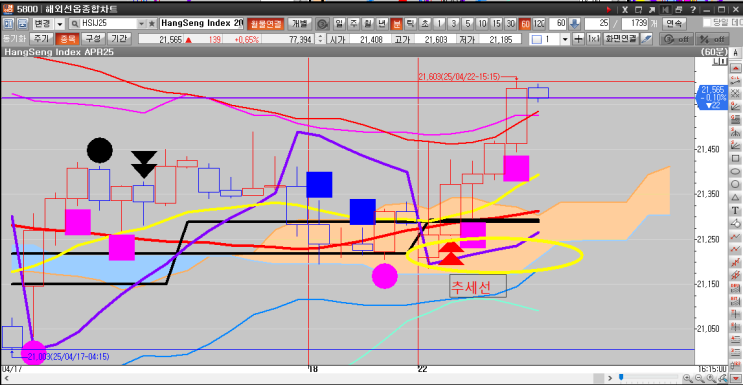Click the second blue window icon in toolbar
Screen dimensions: 743x385
pyautogui.click(x=22, y=23)
